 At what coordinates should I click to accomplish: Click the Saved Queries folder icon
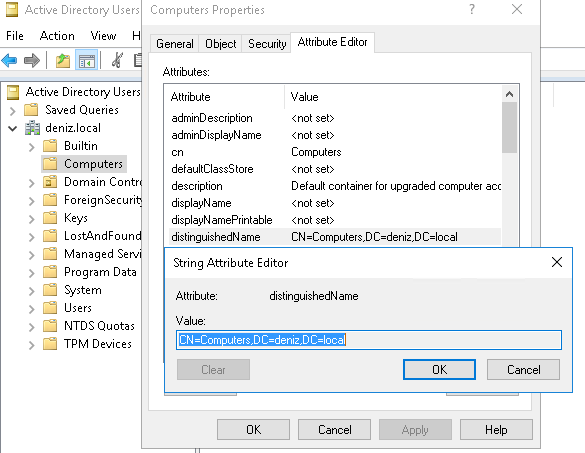click(x=31, y=110)
